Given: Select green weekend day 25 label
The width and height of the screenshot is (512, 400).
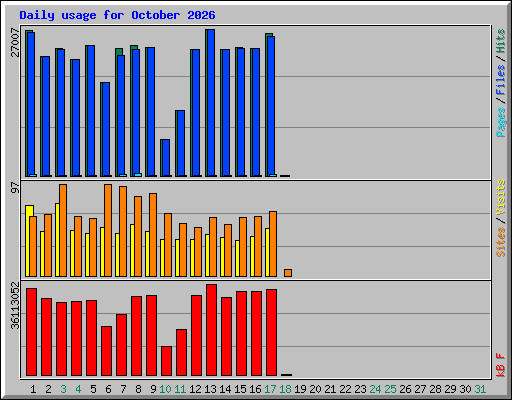Looking at the screenshot, I should click(x=390, y=389).
